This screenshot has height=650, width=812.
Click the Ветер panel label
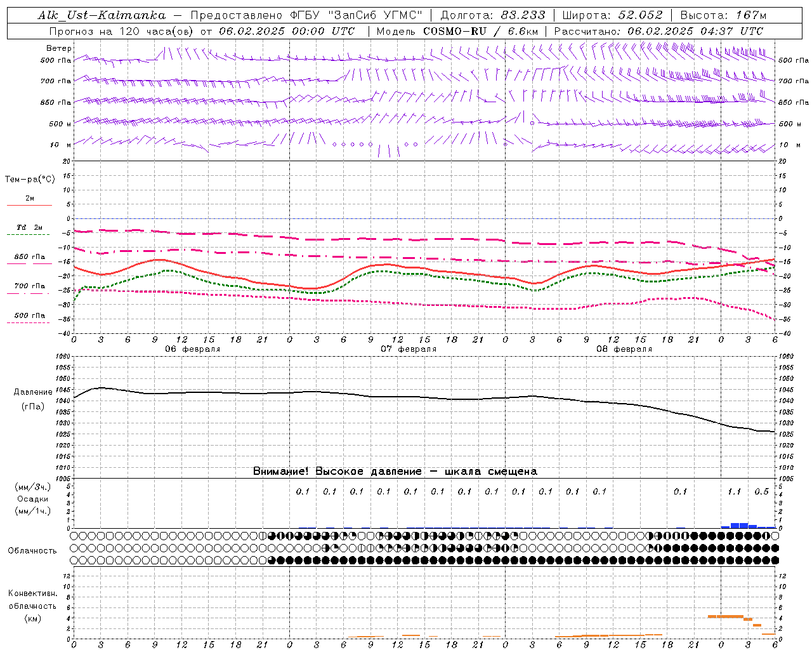59,48
